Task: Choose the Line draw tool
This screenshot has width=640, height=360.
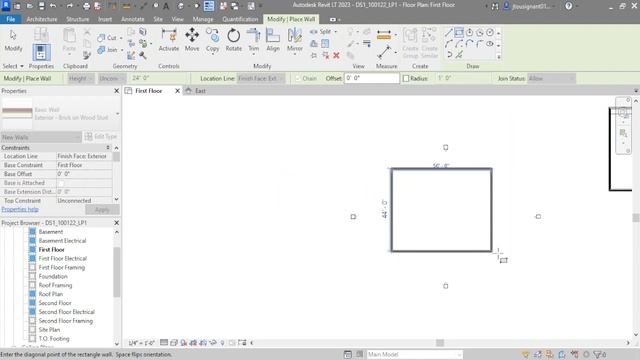Action: pyautogui.click(x=449, y=32)
